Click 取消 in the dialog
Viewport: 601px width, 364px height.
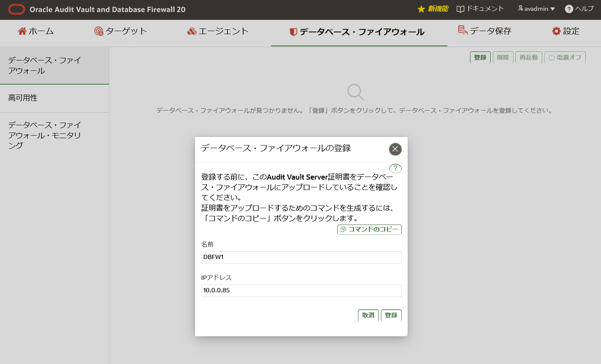(368, 316)
